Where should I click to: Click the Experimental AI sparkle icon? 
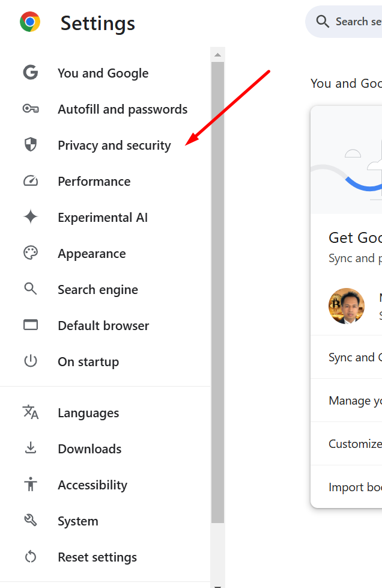click(30, 218)
